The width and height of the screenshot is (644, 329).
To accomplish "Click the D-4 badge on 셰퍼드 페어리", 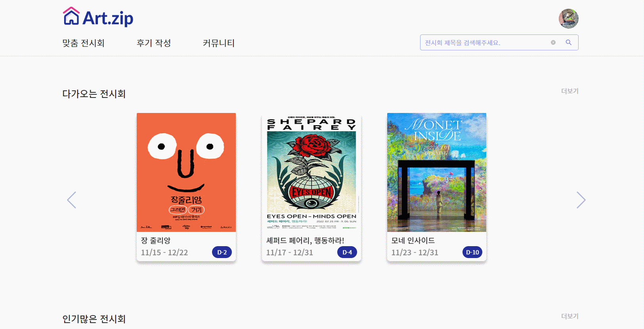I will pyautogui.click(x=347, y=252).
